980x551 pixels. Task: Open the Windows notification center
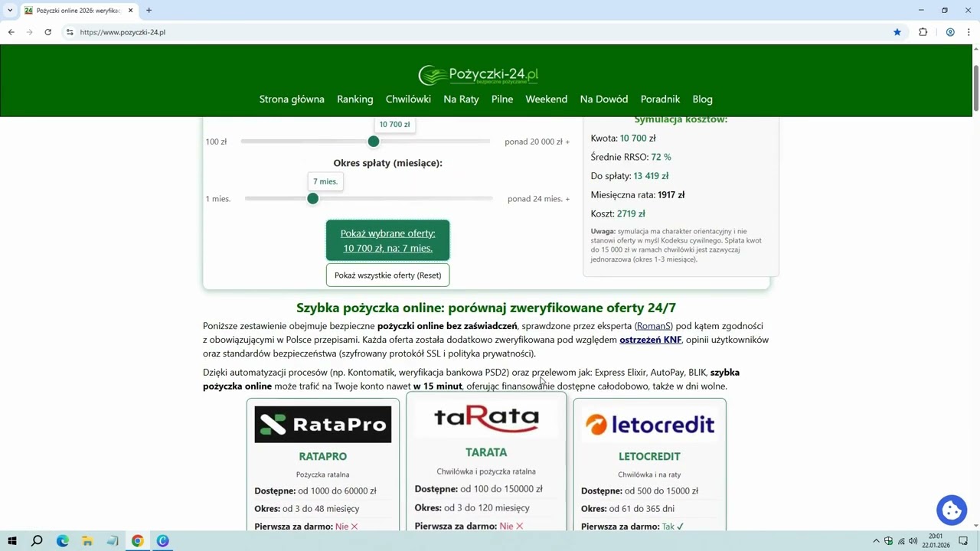tap(963, 541)
